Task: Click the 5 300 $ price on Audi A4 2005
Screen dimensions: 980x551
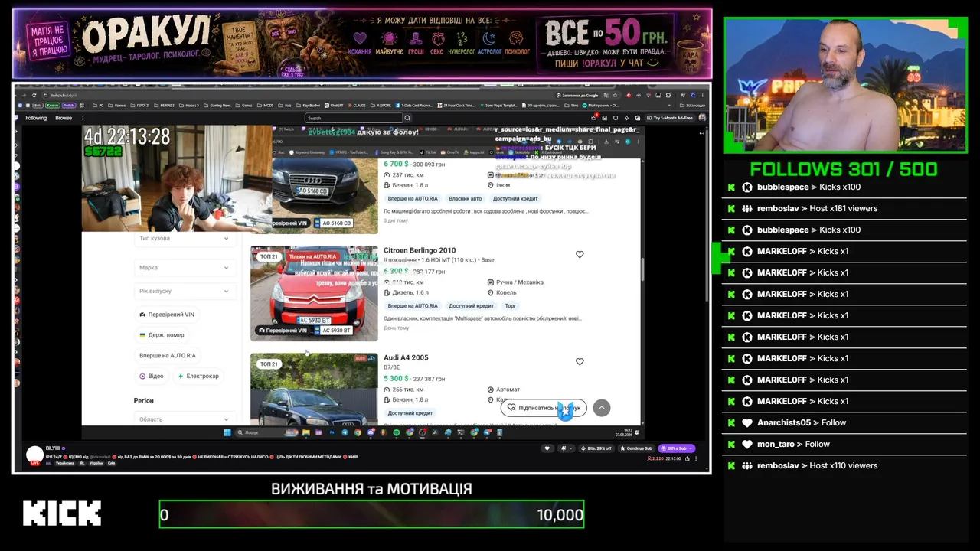Action: pyautogui.click(x=396, y=378)
